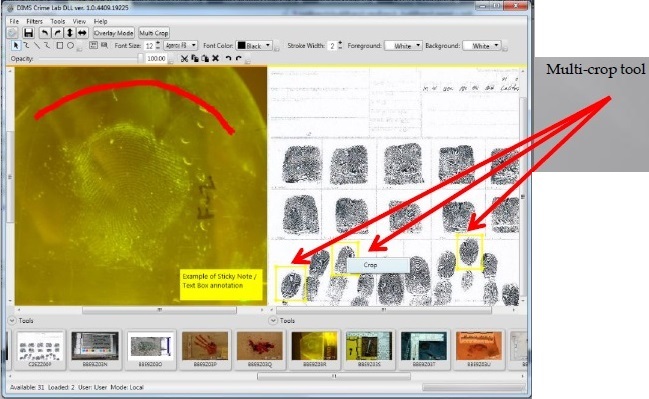This screenshot has height=399, width=649.
Task: Select the thumbnail ending in 203N
Action: point(95,349)
